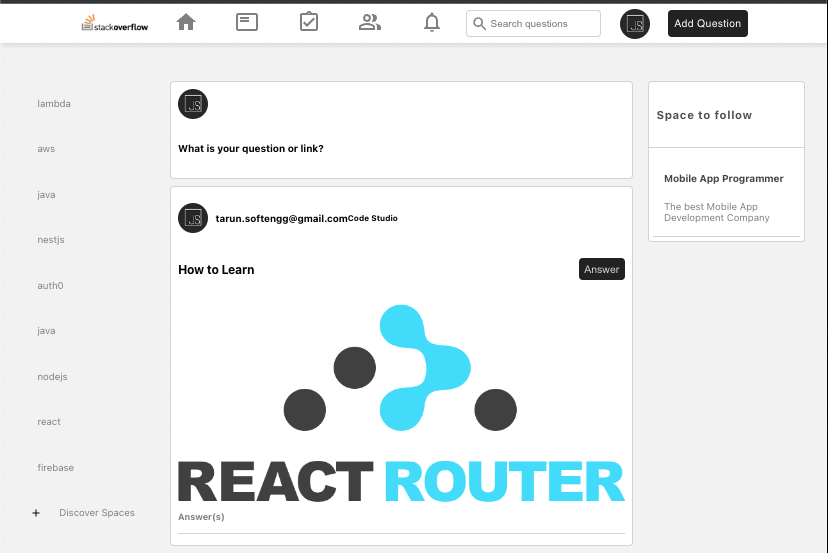Screen dimensions: 828x553
Task: Click the plus icon beside Discover Spaces
Action: (x=36, y=513)
